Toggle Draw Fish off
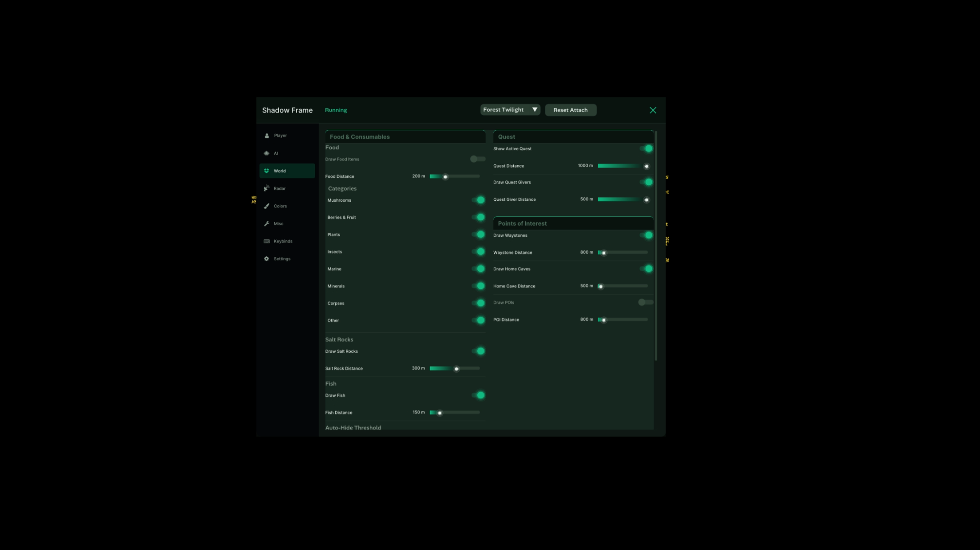 tap(478, 395)
